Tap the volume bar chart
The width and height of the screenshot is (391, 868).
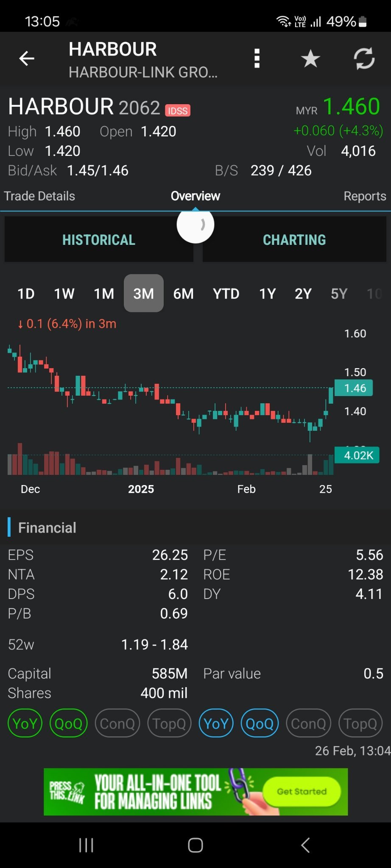[x=170, y=459]
